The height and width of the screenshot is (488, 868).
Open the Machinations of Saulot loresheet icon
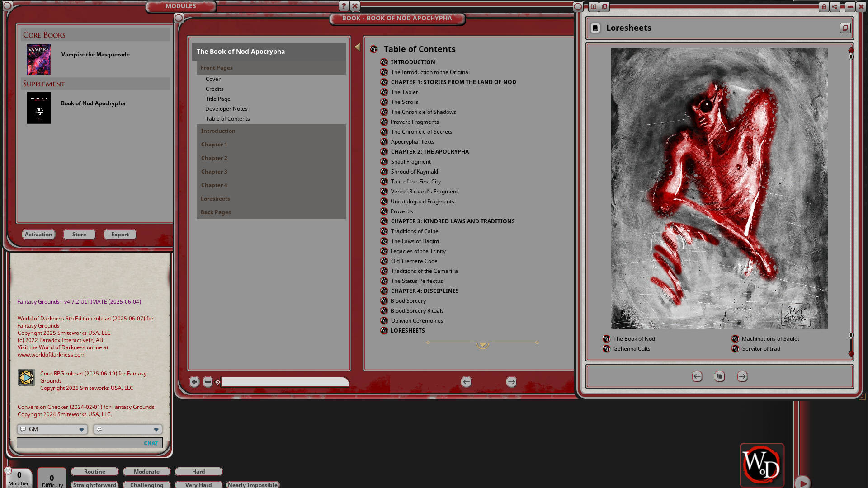point(735,338)
